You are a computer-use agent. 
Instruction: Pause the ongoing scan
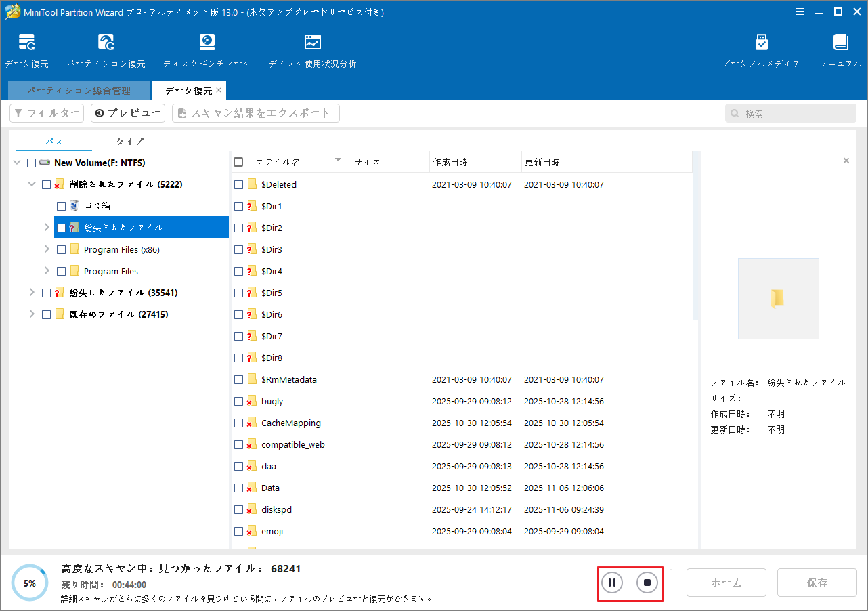[611, 583]
